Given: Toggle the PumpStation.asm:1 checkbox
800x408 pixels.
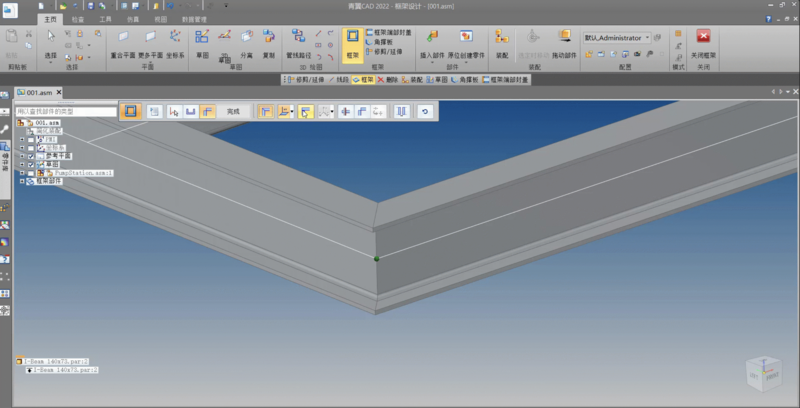Looking at the screenshot, I should click(31, 173).
